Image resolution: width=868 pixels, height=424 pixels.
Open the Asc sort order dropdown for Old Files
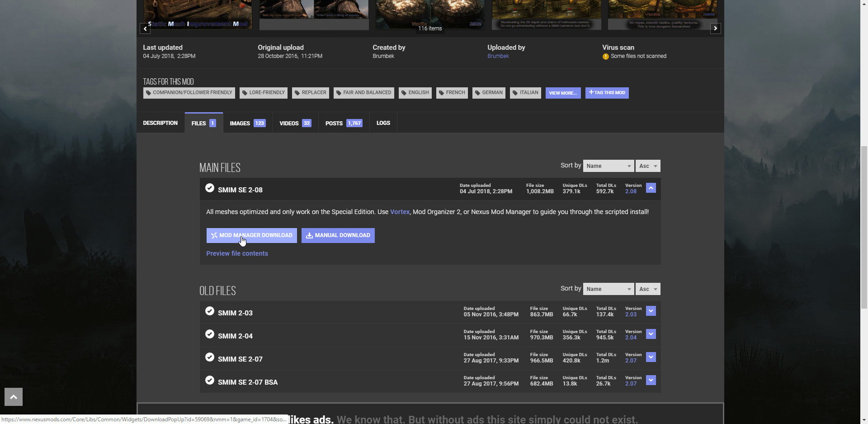[x=647, y=289]
